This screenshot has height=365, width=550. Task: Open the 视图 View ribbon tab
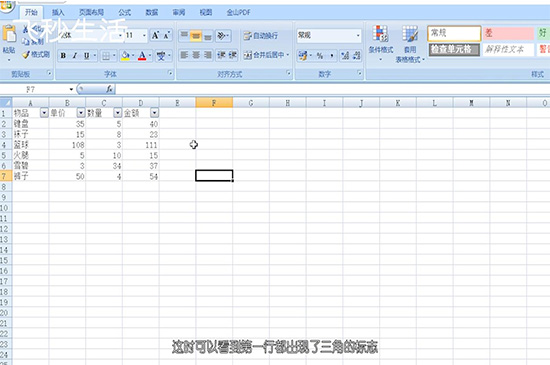click(206, 12)
